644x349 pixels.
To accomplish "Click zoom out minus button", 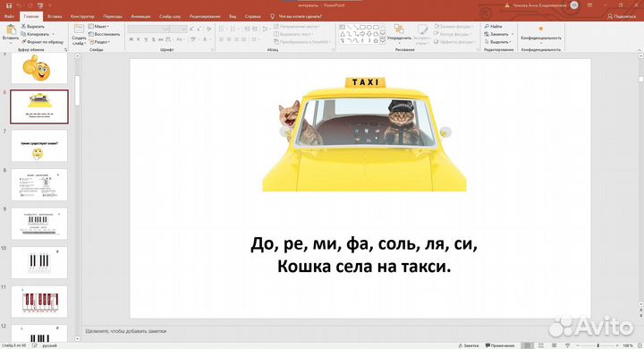I will [x=578, y=345].
